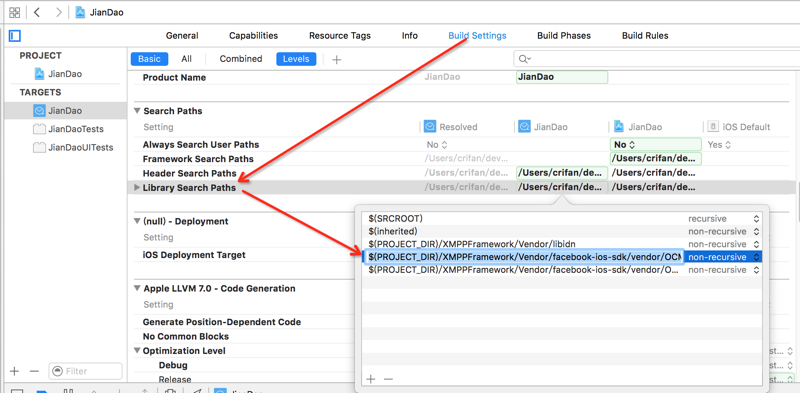Image resolution: width=800 pixels, height=393 pixels.
Task: Click the JianDao project icon in jump bar
Action: [80, 13]
